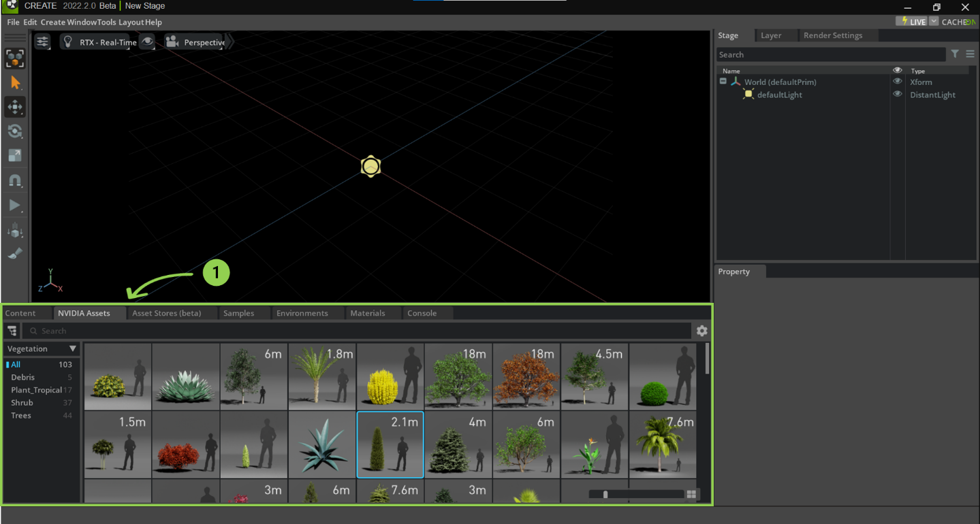Select the yellow barrel cactus thumbnail

click(x=390, y=376)
